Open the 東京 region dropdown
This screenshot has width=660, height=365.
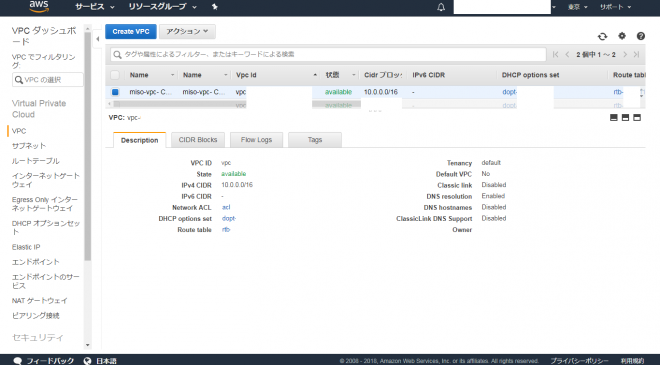click(x=578, y=7)
